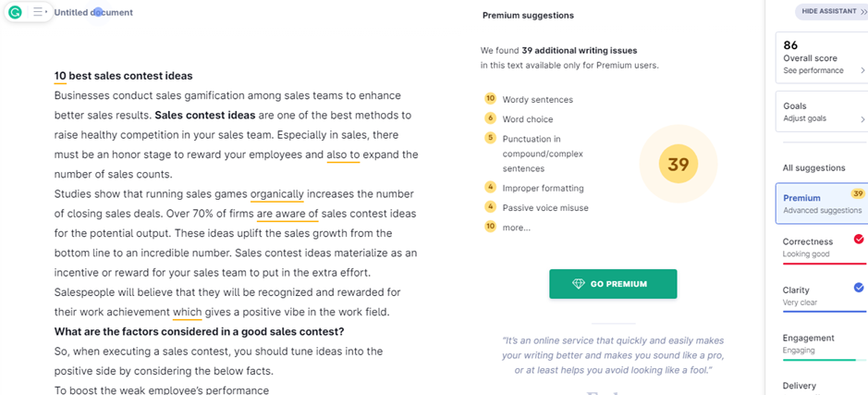This screenshot has width=868, height=395.
Task: Click the Untitled document title field
Action: point(93,12)
